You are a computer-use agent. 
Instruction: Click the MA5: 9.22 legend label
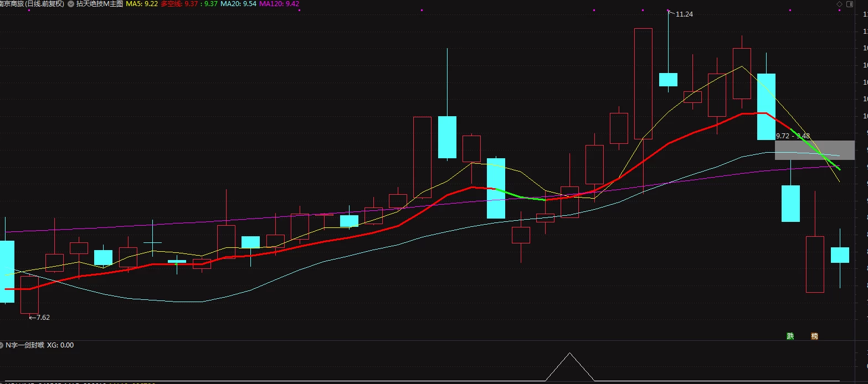[142, 4]
